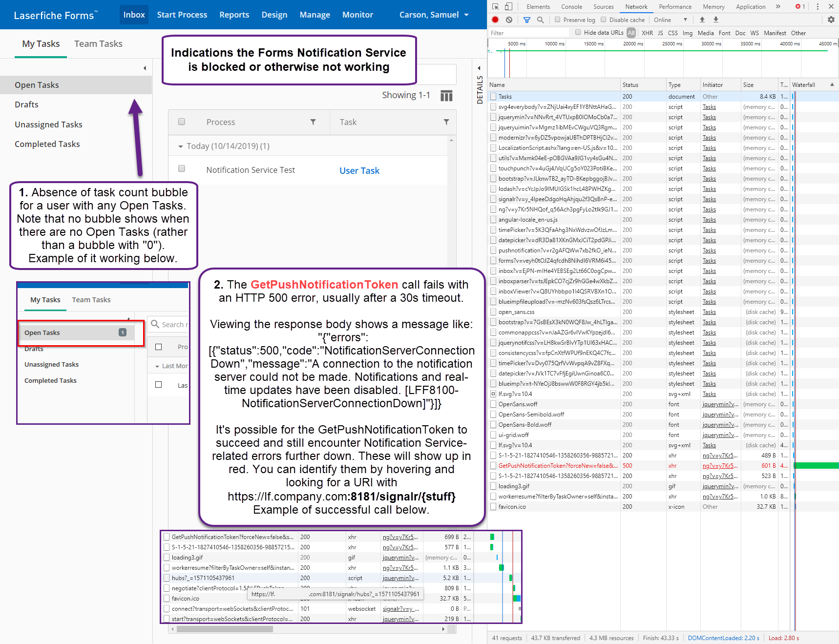Filter requests by Font type
Image resolution: width=839 pixels, height=644 pixels.
724,33
